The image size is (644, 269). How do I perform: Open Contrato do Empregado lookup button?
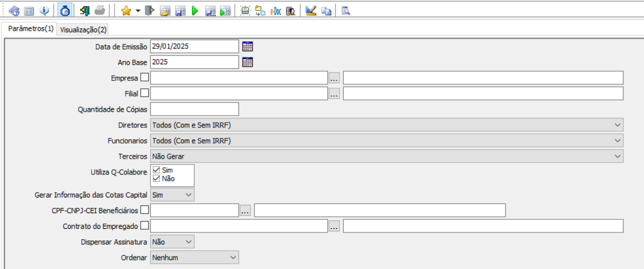click(334, 226)
